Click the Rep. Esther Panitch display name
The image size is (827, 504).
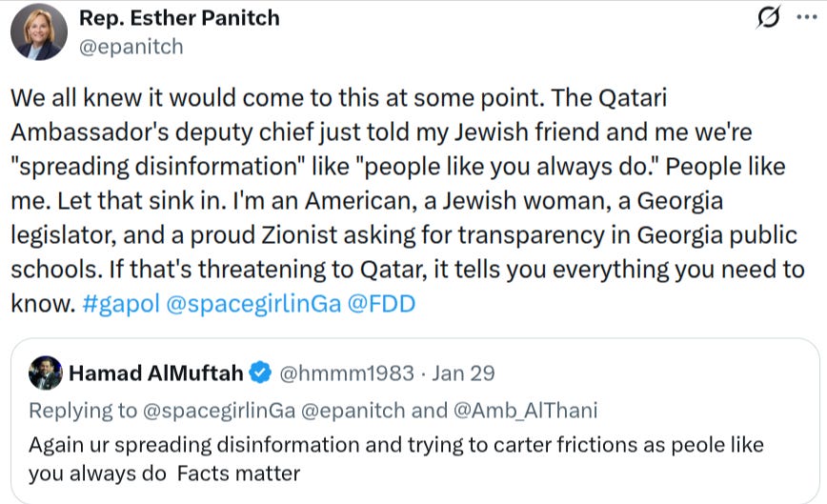[x=179, y=18]
